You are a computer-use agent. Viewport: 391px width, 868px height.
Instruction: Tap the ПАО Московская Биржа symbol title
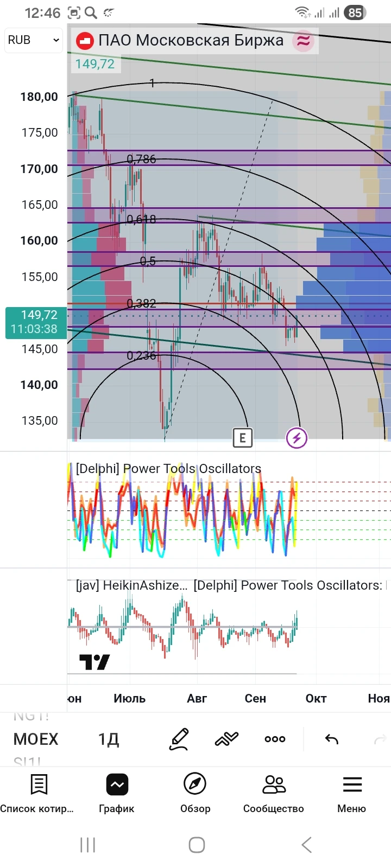click(x=191, y=41)
